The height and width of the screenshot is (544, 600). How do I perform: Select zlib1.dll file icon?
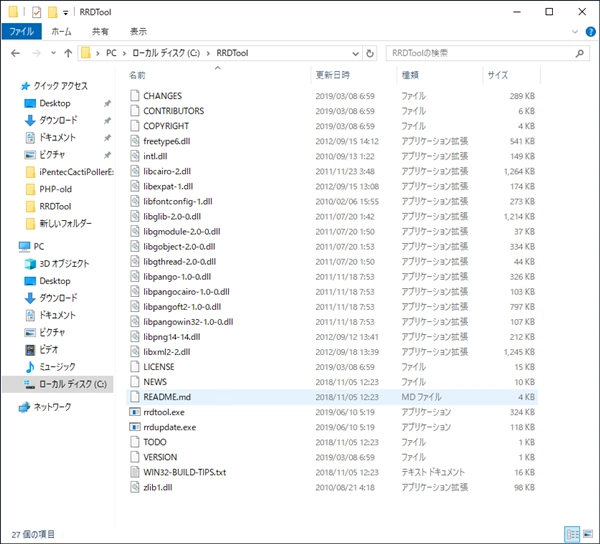pyautogui.click(x=134, y=487)
